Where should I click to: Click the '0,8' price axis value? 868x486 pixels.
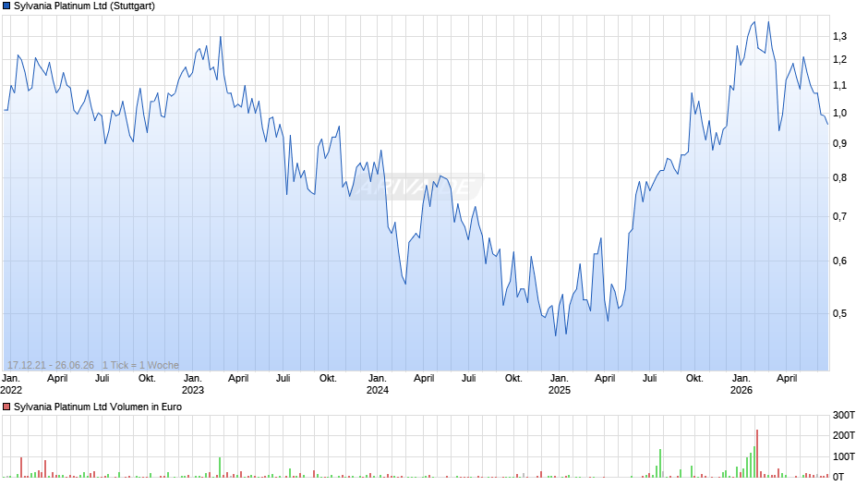point(839,178)
